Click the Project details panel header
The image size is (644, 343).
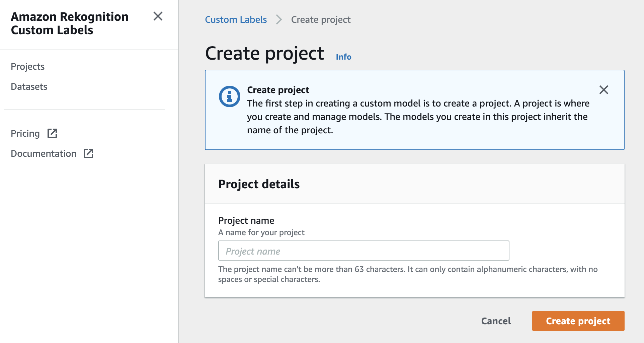click(x=259, y=184)
